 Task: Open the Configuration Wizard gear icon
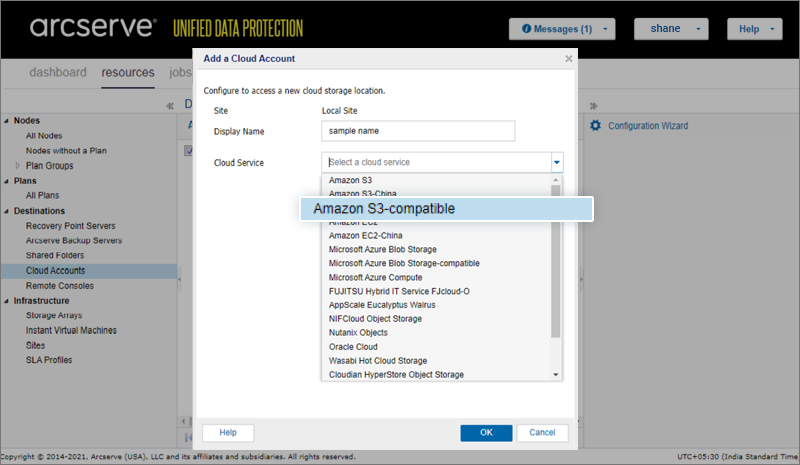(x=595, y=126)
